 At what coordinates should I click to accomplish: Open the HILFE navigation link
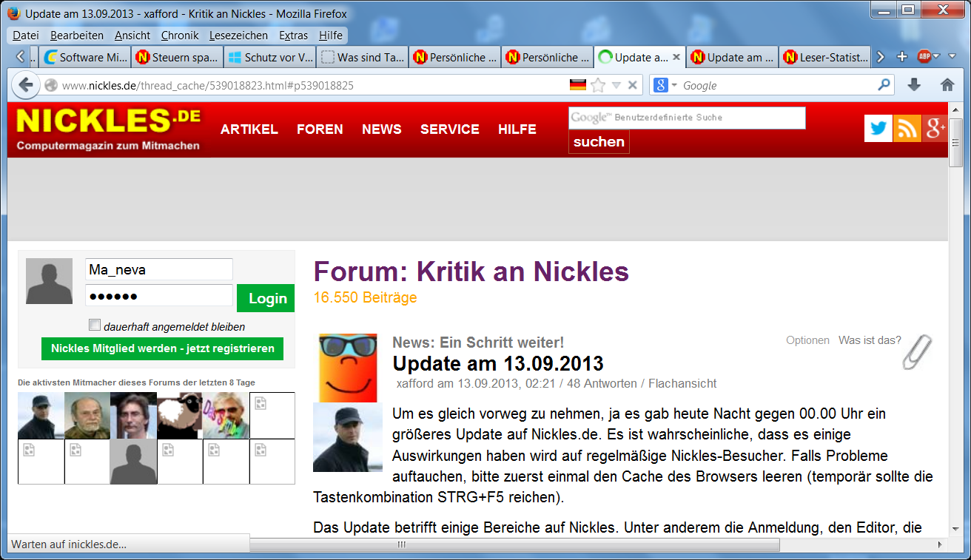pos(517,129)
